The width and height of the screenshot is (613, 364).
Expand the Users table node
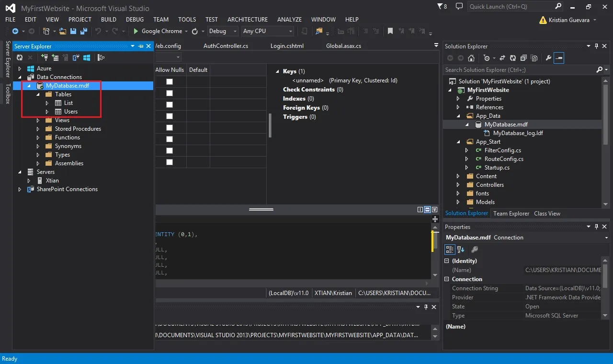tap(47, 112)
